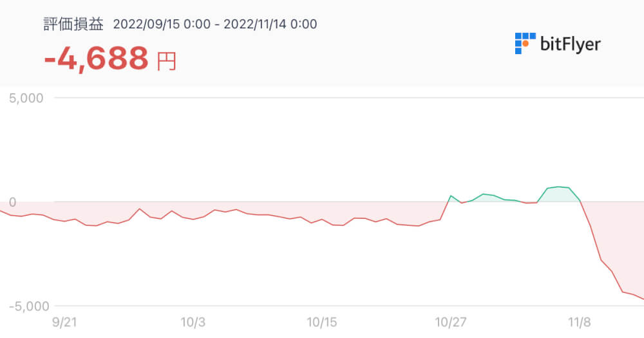Select the 10/15 date on x-axis
Image resolution: width=644 pixels, height=338 pixels.
point(322,322)
